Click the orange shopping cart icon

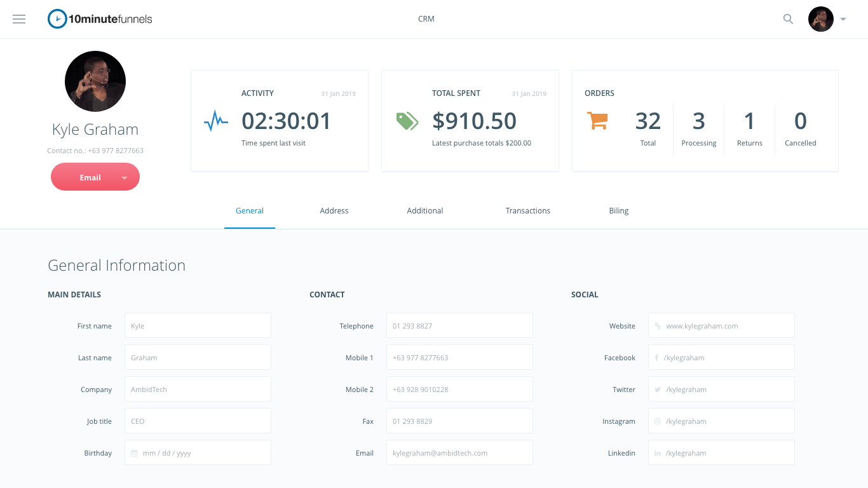click(x=597, y=120)
